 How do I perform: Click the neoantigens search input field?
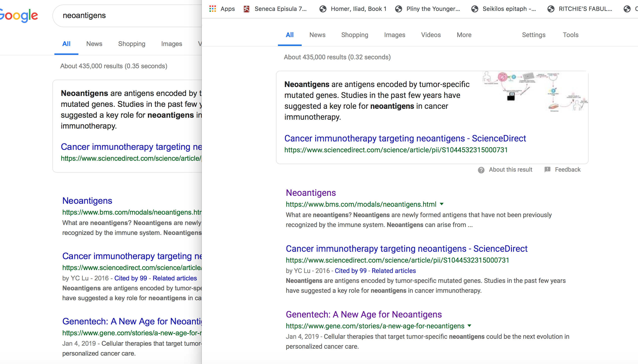click(125, 16)
